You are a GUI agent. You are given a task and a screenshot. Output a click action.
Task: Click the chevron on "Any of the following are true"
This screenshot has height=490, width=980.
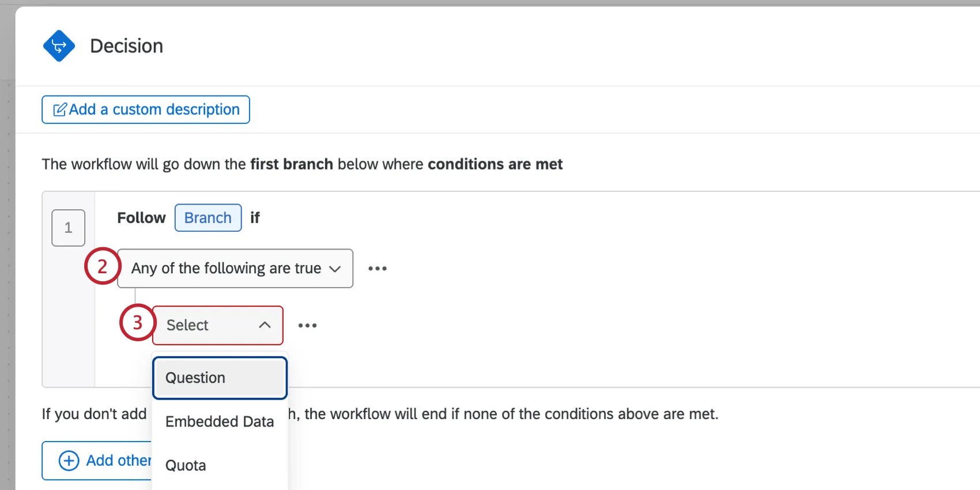(x=335, y=268)
